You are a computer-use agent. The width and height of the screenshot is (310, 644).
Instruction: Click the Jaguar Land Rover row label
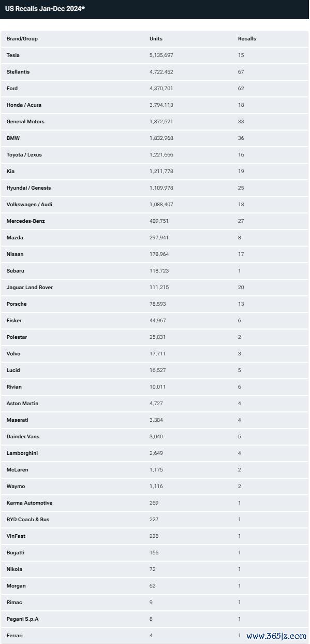tap(29, 288)
